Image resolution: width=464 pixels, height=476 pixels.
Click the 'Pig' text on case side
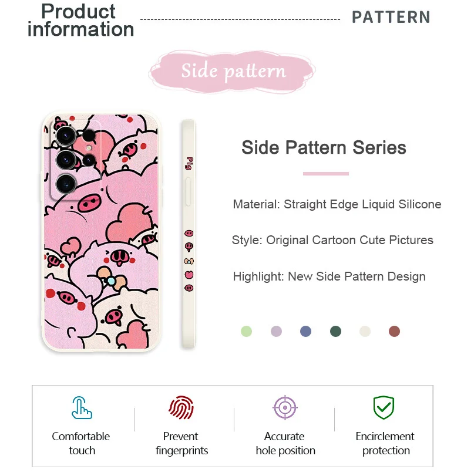tap(189, 163)
